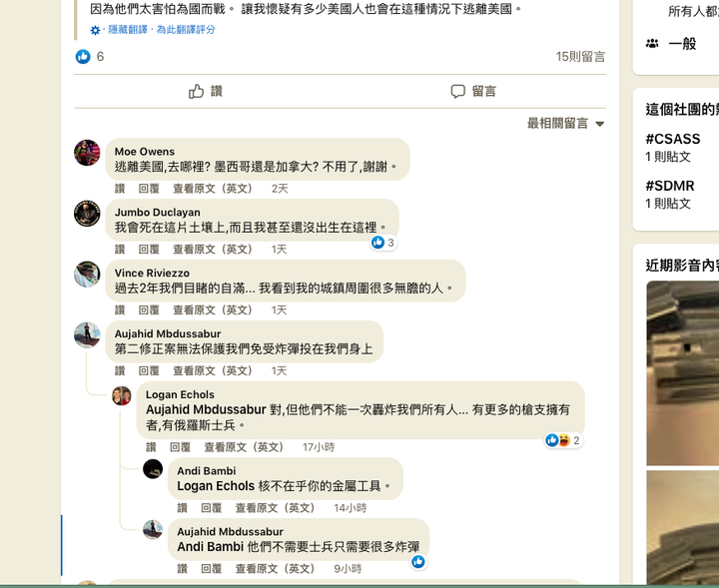Click the speech bubble 留言 comment button
The height and width of the screenshot is (588, 719).
click(473, 91)
